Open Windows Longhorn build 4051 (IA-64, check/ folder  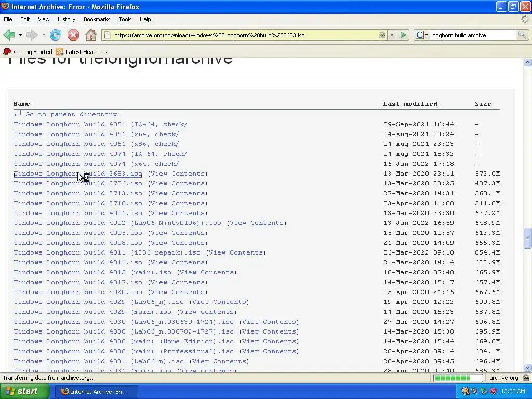point(100,124)
